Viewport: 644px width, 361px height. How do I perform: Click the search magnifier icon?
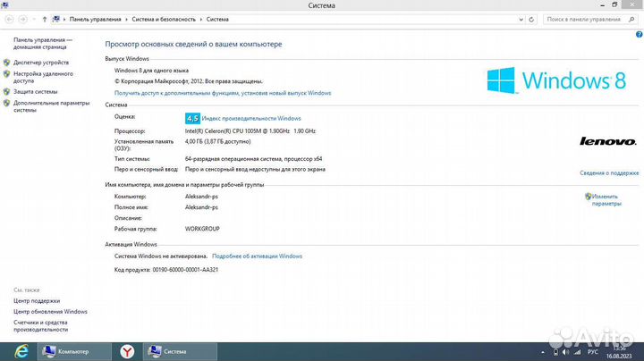pos(631,20)
